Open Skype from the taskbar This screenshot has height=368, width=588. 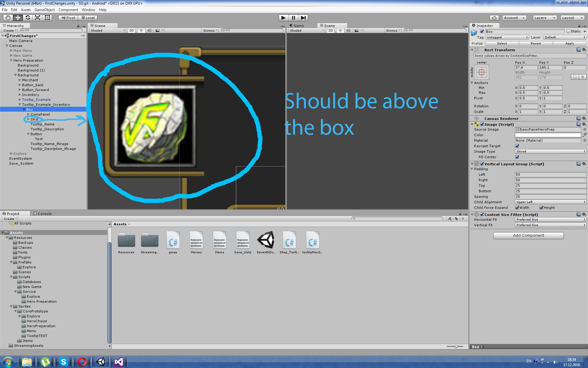tap(64, 362)
